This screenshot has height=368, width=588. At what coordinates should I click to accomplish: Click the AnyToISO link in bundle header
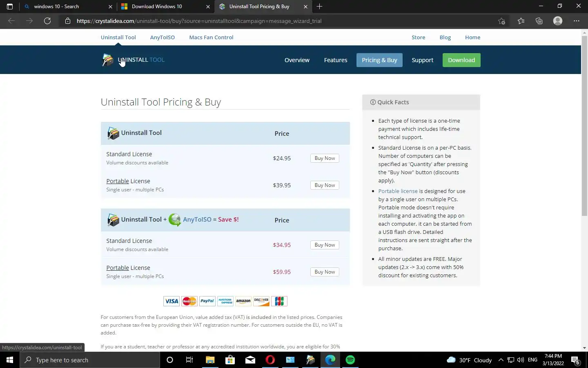197,220
